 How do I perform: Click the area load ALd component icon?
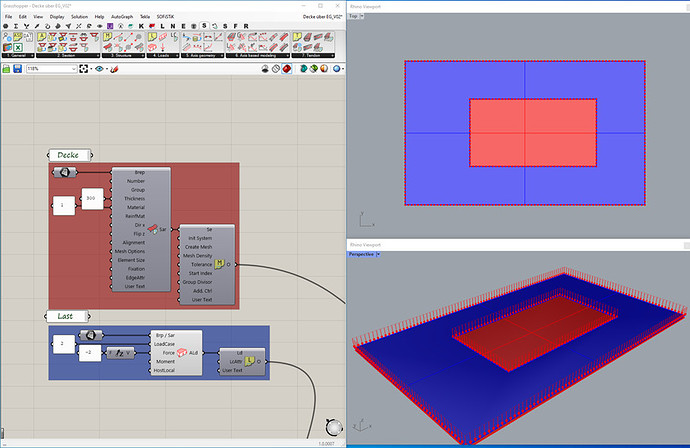pyautogui.click(x=182, y=353)
